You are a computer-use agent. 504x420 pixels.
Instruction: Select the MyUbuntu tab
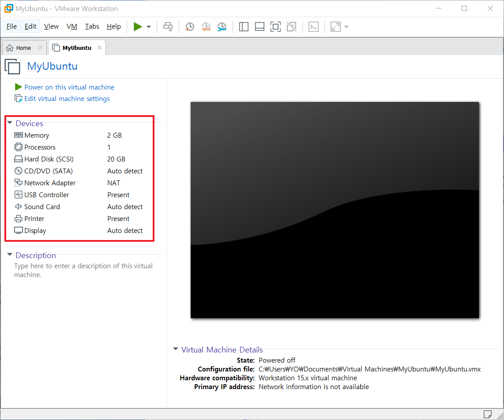click(x=77, y=48)
